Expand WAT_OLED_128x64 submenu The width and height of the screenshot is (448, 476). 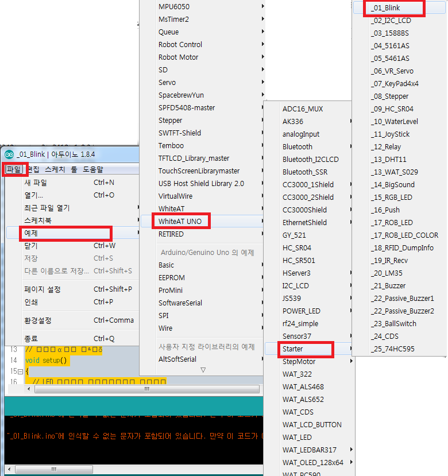tap(310, 462)
